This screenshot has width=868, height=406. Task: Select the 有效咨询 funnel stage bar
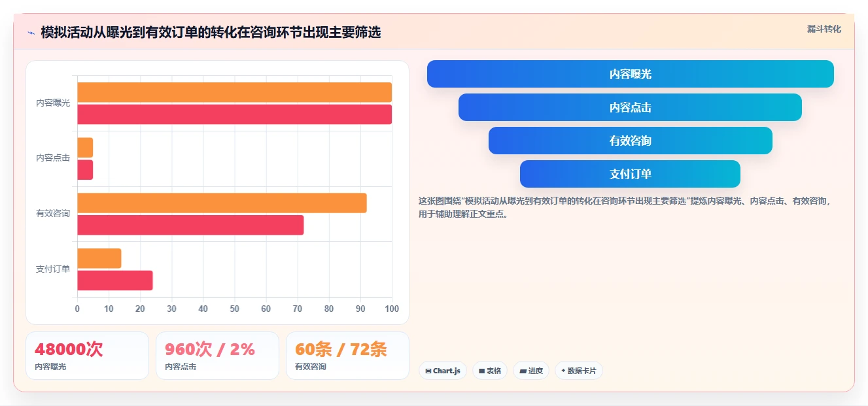[631, 141]
